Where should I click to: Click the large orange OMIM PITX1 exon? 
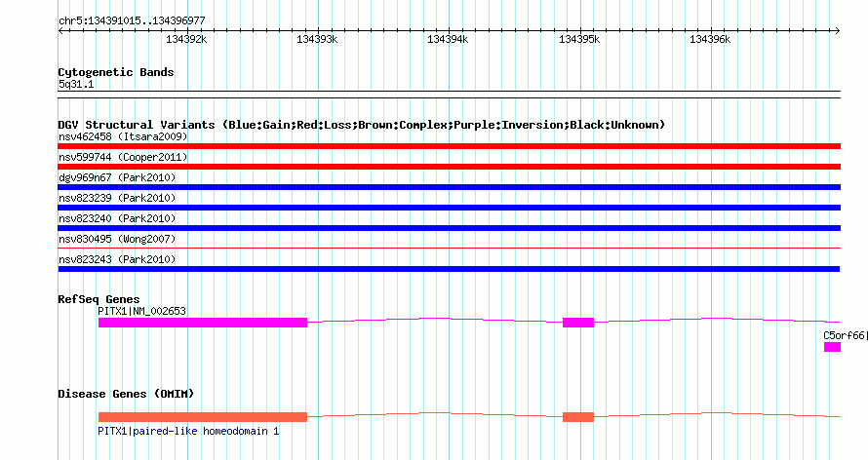click(203, 417)
